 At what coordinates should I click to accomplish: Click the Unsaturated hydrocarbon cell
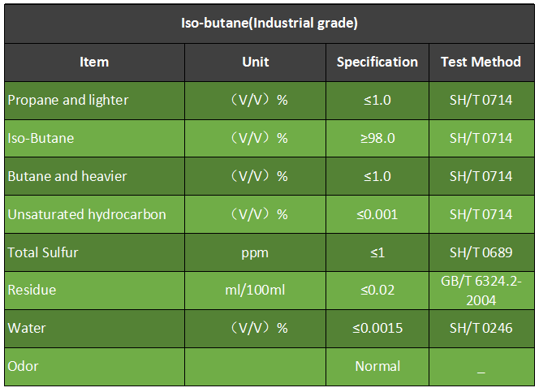pyautogui.click(x=94, y=214)
